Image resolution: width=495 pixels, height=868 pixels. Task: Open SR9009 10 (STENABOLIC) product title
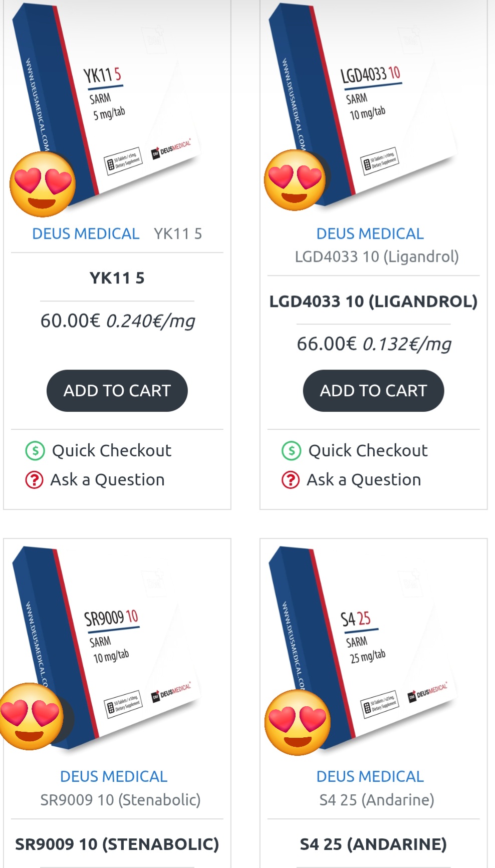click(117, 844)
